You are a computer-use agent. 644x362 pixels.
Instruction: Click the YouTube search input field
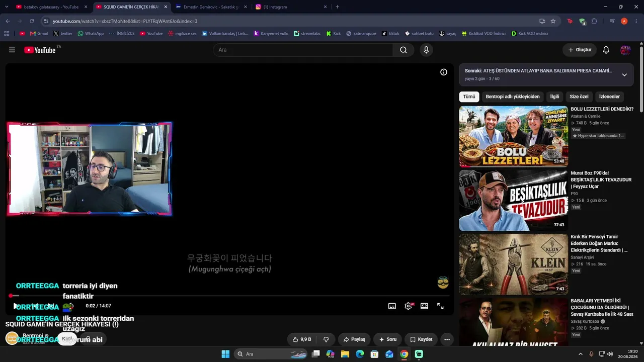(x=303, y=50)
